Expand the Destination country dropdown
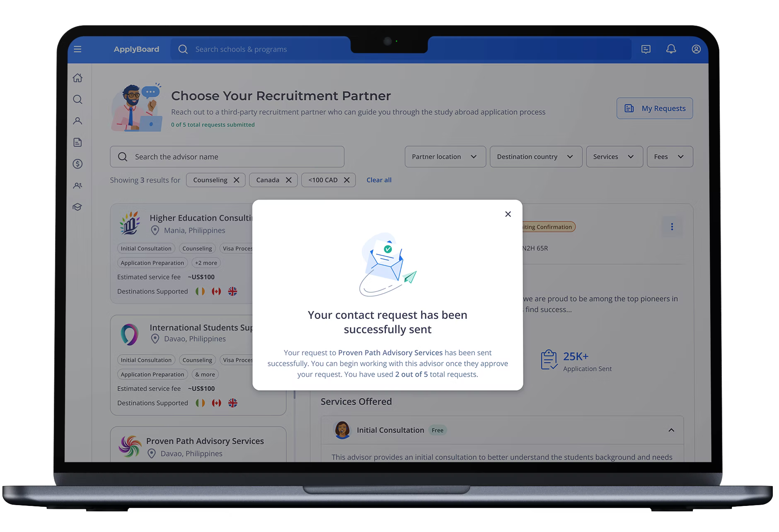 click(536, 157)
